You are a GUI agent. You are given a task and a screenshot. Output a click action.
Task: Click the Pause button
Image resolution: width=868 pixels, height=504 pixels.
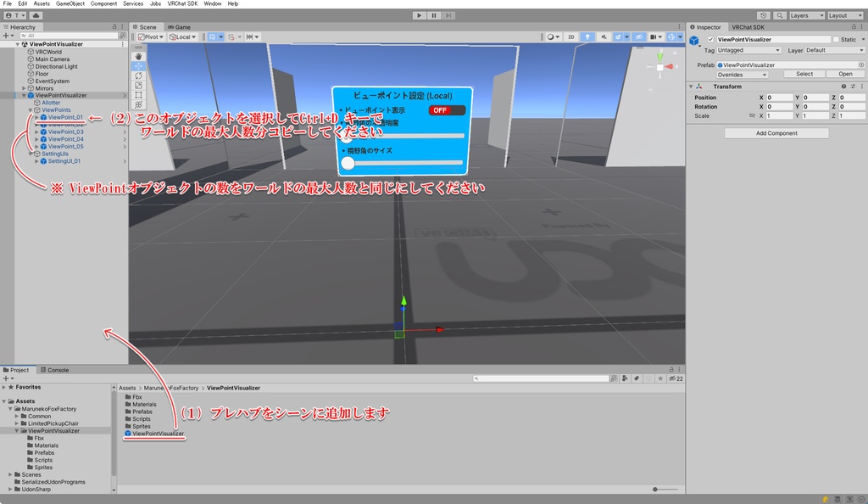434,15
